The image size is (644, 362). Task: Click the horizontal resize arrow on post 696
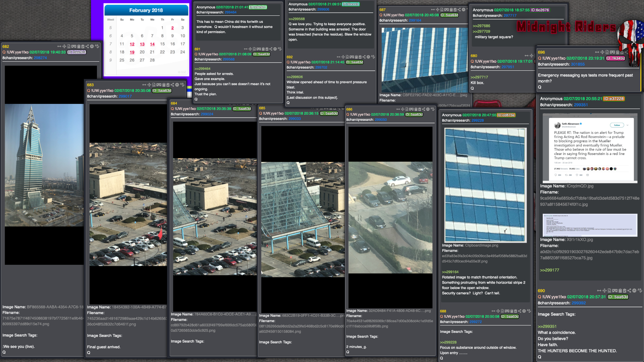(x=597, y=52)
